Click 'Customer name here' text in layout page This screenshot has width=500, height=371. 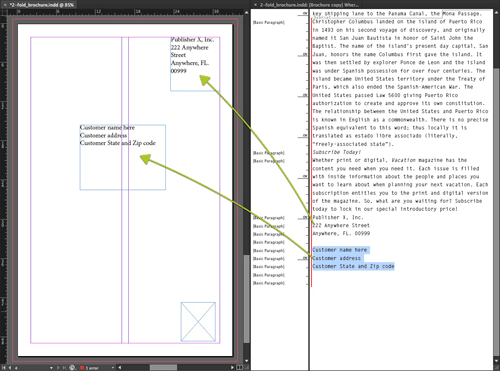pyautogui.click(x=107, y=128)
